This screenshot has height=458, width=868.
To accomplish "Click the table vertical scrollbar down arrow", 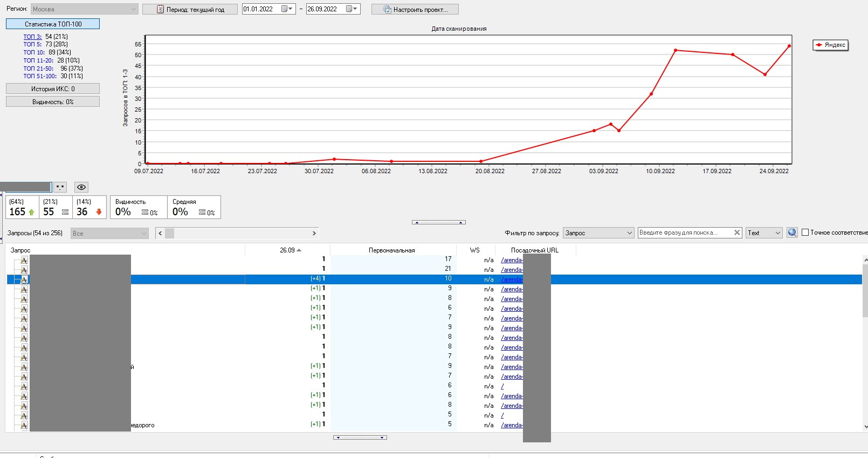I will coord(865,427).
